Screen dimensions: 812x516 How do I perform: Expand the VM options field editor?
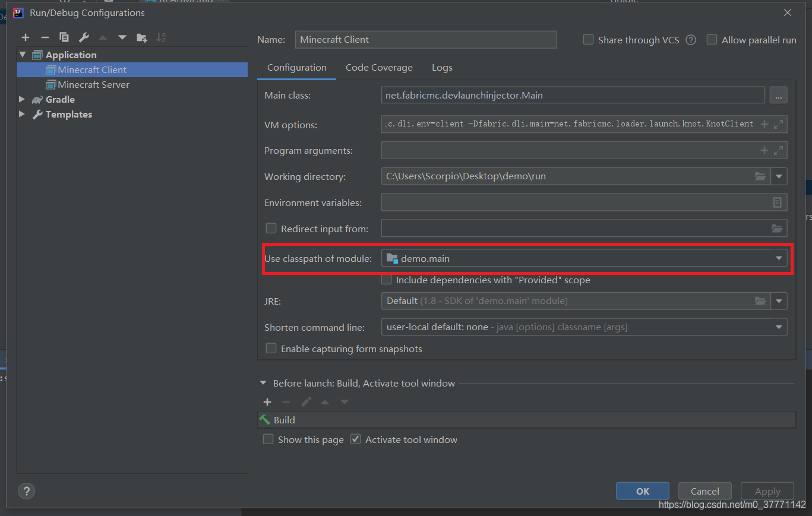click(x=779, y=125)
